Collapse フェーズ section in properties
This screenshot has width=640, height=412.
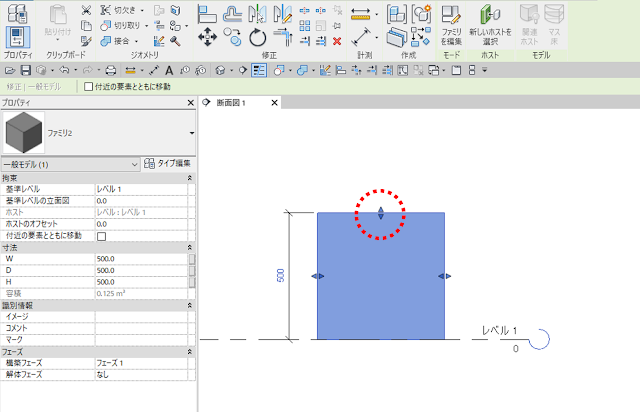(x=190, y=352)
